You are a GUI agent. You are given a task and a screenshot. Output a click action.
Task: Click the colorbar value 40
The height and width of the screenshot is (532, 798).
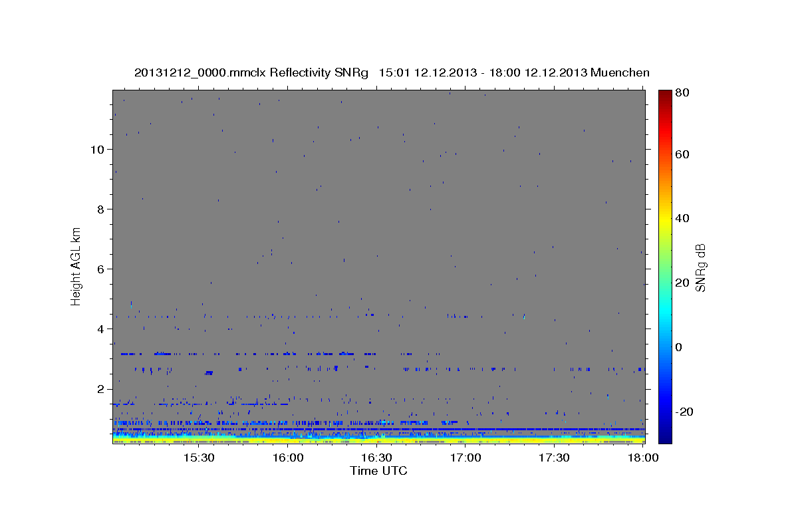[x=682, y=218]
